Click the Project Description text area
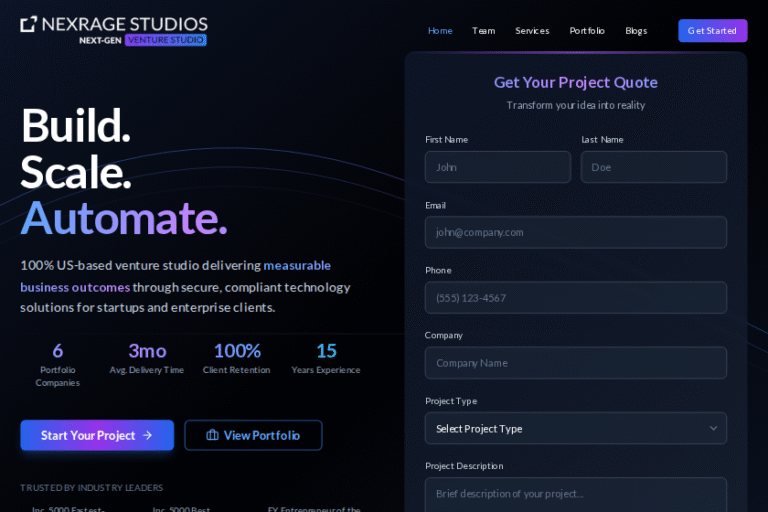Viewport: 768px width, 512px height. [x=575, y=494]
